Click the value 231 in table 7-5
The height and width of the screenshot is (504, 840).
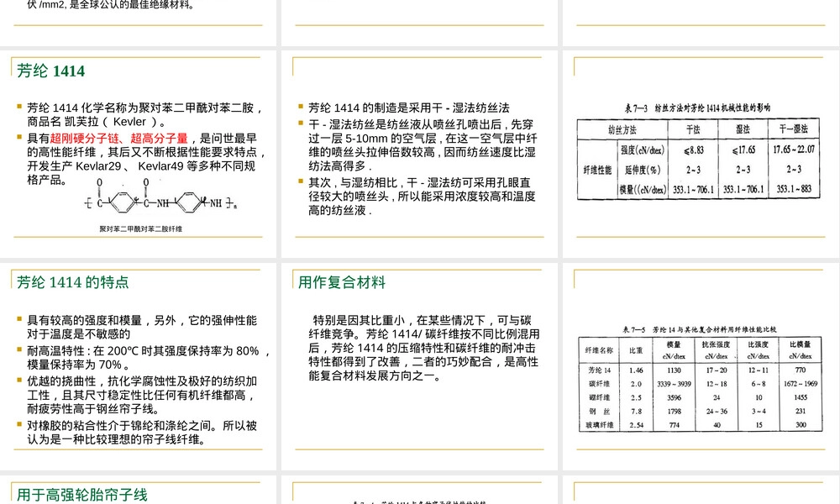coord(801,412)
